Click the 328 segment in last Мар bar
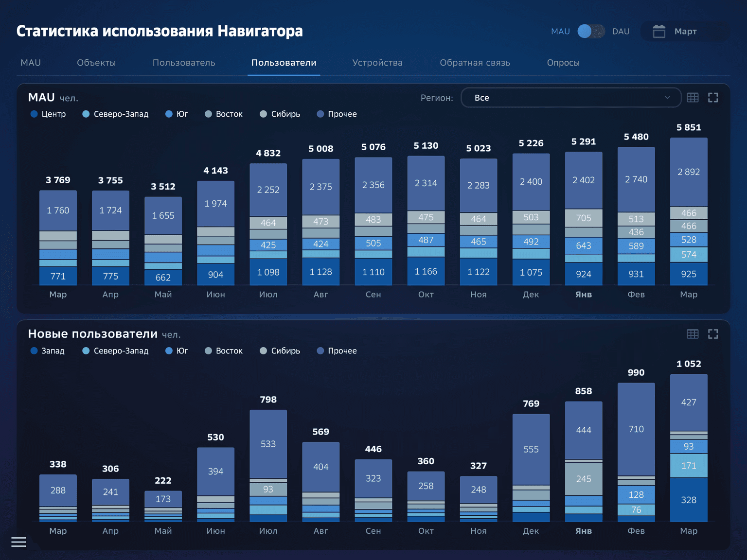 point(689,500)
